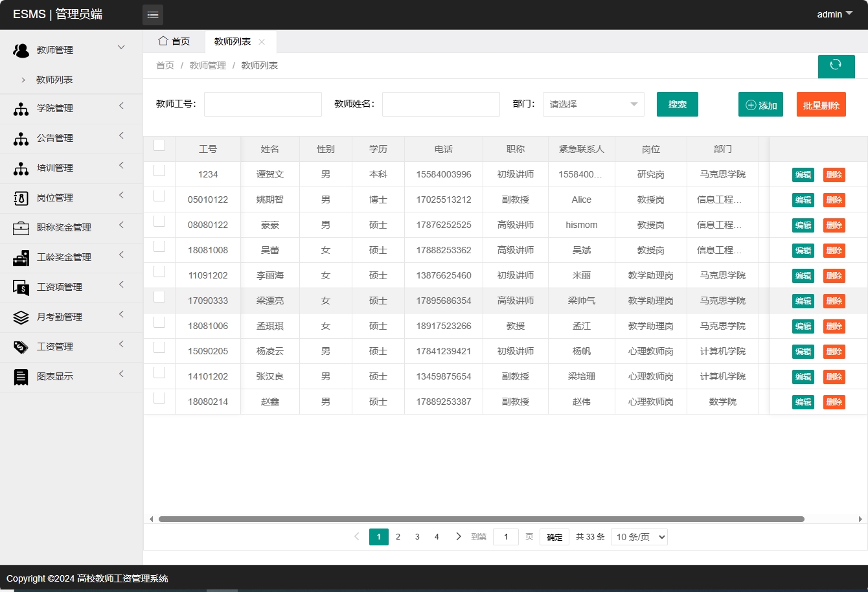Open 工资项管理 using its icon
This screenshot has width=868, height=592.
(x=19, y=287)
